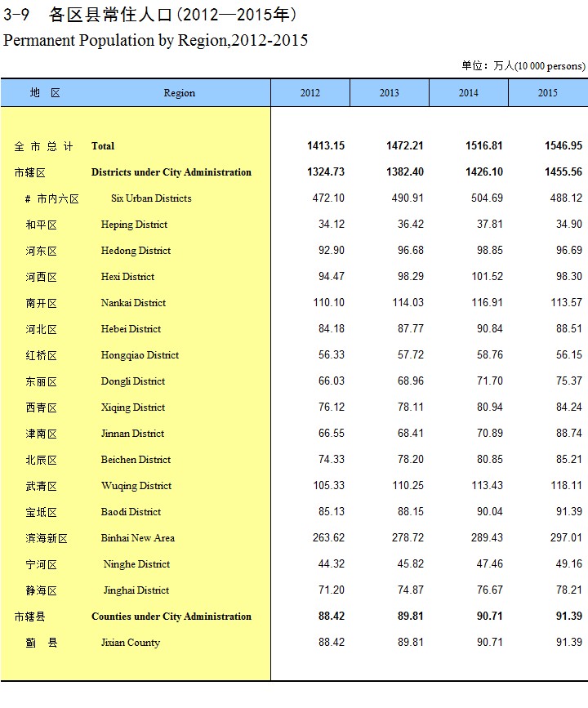Select Total value 1546.95 for 2015

563,145
